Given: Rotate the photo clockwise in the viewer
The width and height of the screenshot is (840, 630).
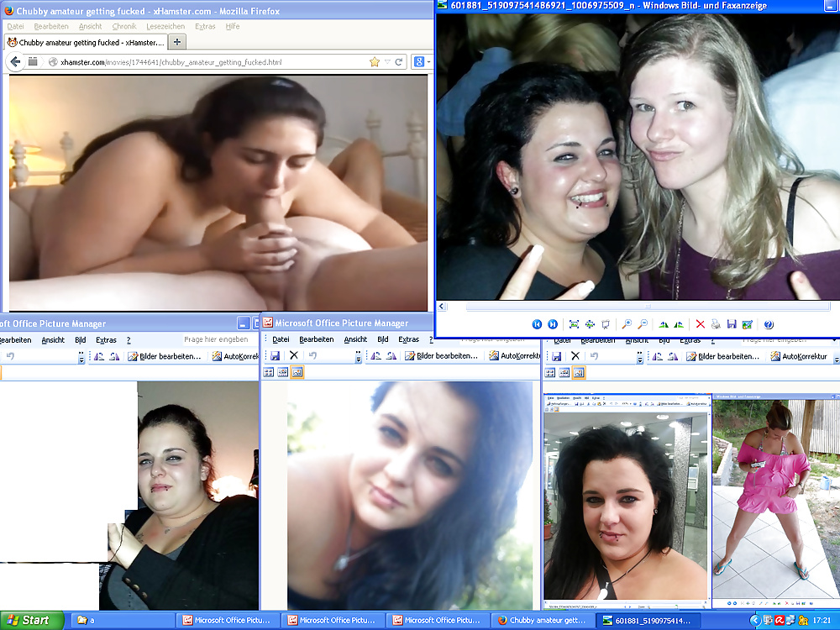Looking at the screenshot, I should click(x=677, y=324).
